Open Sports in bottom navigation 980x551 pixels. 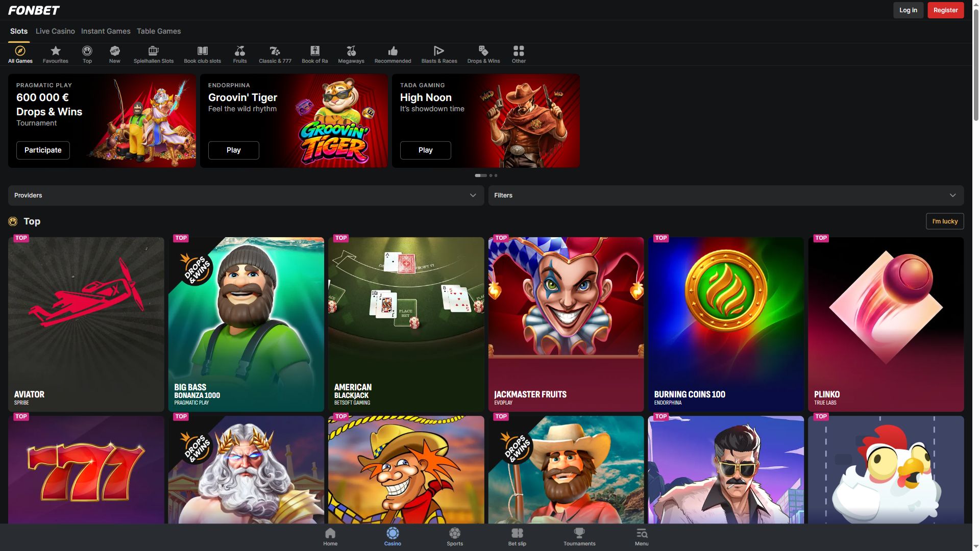coord(455,537)
